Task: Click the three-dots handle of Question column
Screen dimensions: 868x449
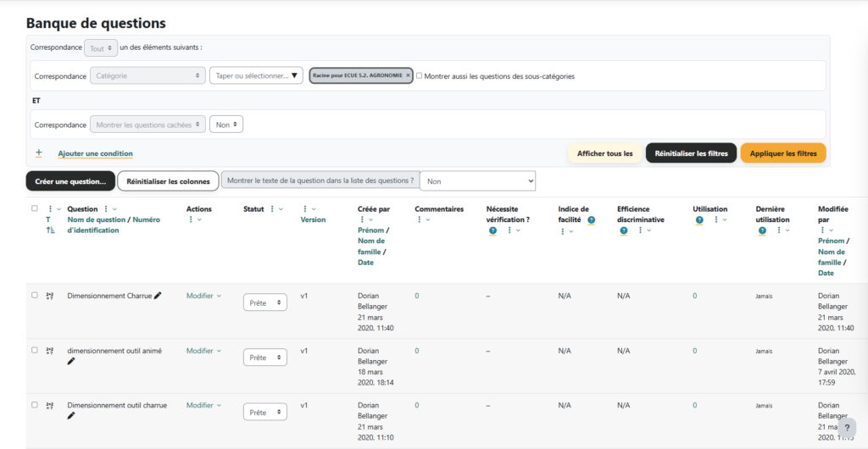Action: 106,209
